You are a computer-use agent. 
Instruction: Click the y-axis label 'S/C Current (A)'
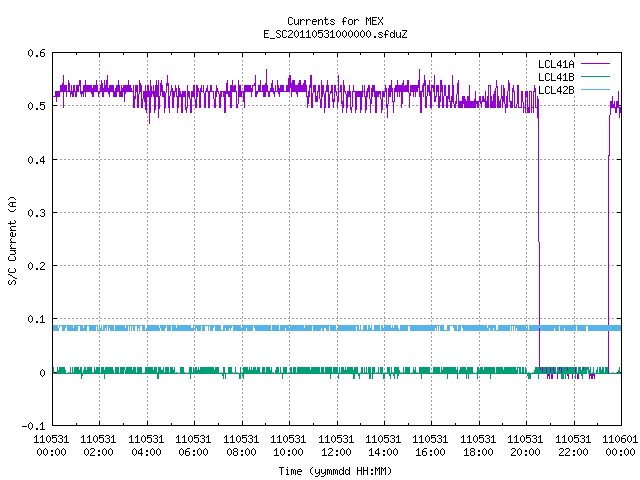click(13, 240)
